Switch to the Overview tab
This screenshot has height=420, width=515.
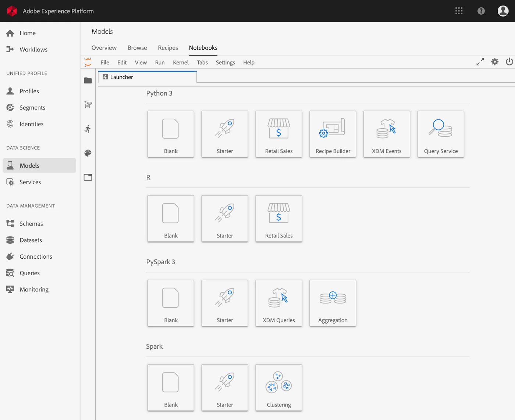[x=104, y=48]
